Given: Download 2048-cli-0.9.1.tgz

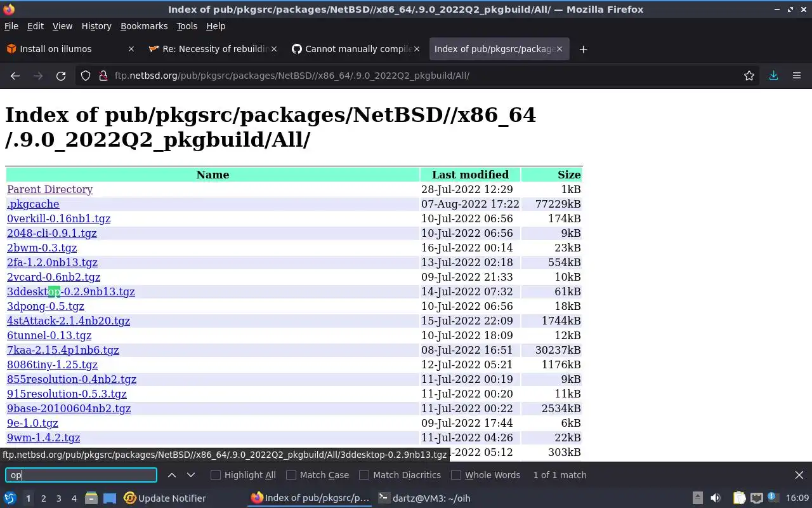Looking at the screenshot, I should click(52, 233).
